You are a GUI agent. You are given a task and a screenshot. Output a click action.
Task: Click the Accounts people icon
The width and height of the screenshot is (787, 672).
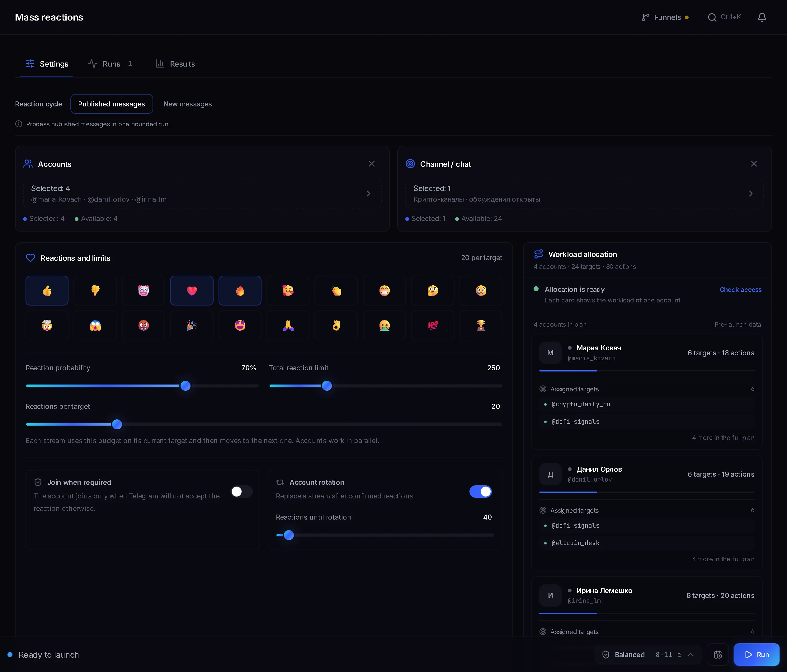[28, 164]
